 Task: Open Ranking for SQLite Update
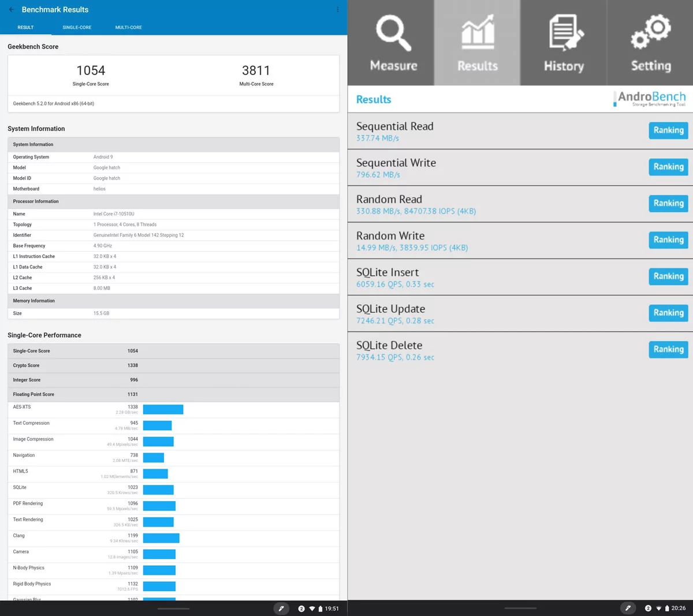[668, 313]
